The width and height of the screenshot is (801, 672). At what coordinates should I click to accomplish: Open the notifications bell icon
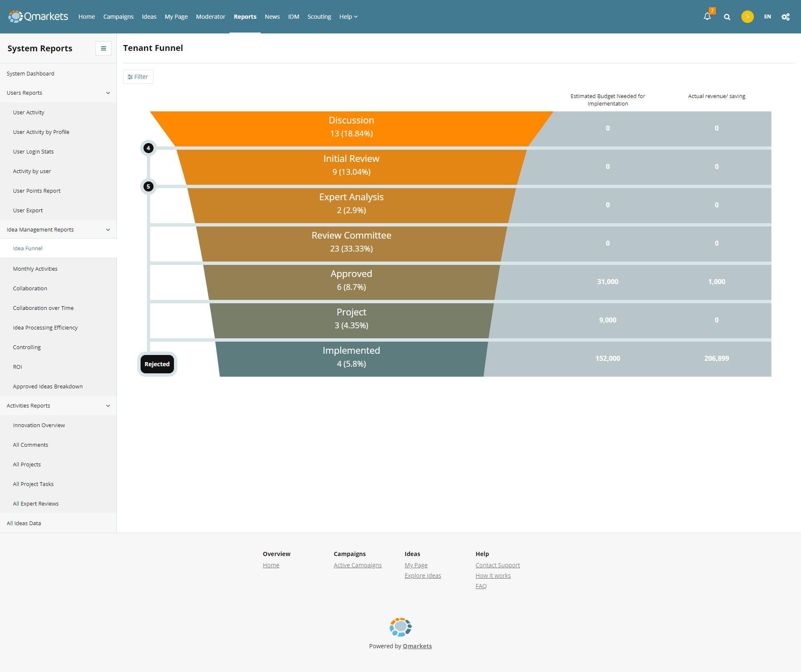(707, 17)
